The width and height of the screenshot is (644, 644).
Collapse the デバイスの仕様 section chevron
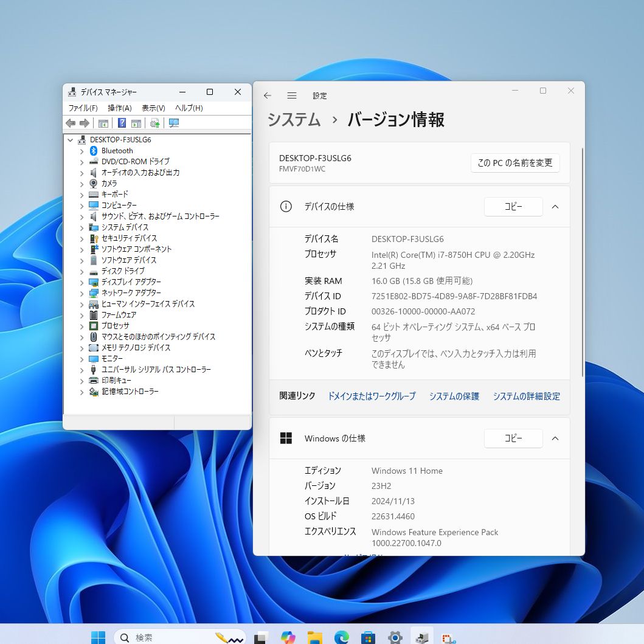tap(555, 207)
